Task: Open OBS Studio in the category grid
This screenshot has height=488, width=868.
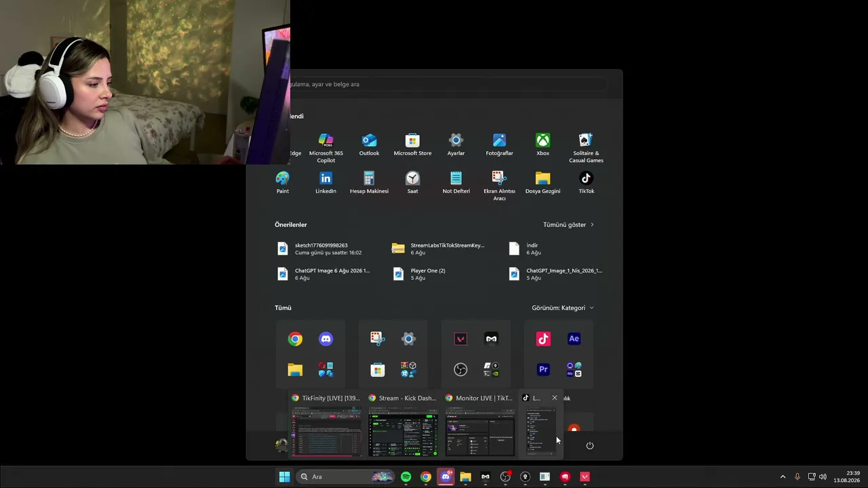Action: pyautogui.click(x=460, y=369)
